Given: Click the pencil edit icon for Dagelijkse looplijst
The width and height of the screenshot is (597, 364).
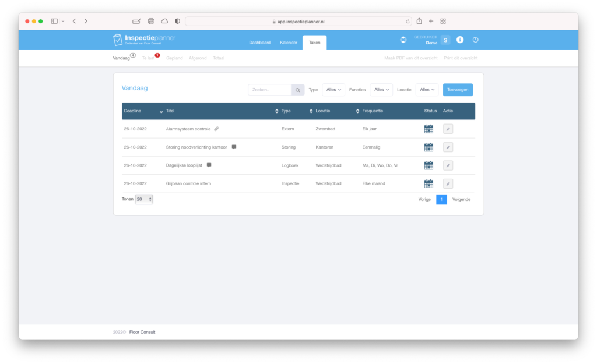Looking at the screenshot, I should tap(448, 165).
